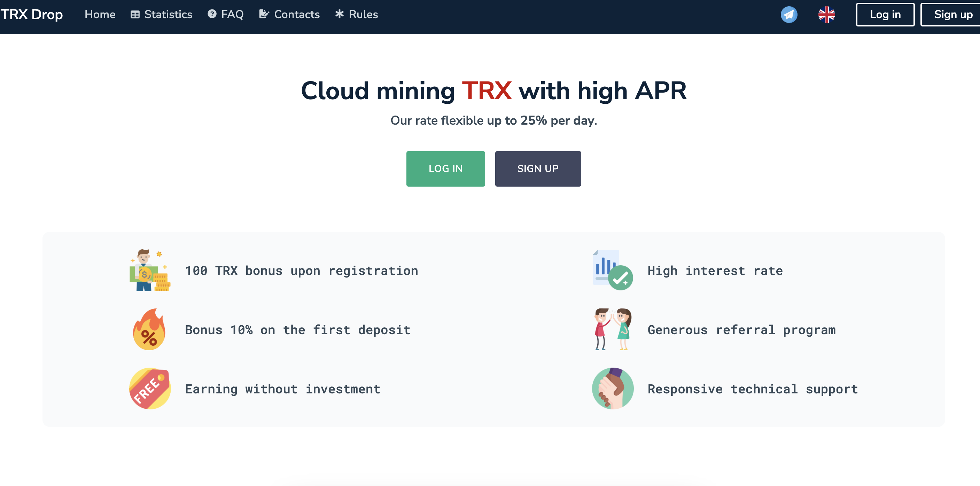Image resolution: width=980 pixels, height=486 pixels.
Task: Click the UK flag language selector
Action: tap(826, 15)
